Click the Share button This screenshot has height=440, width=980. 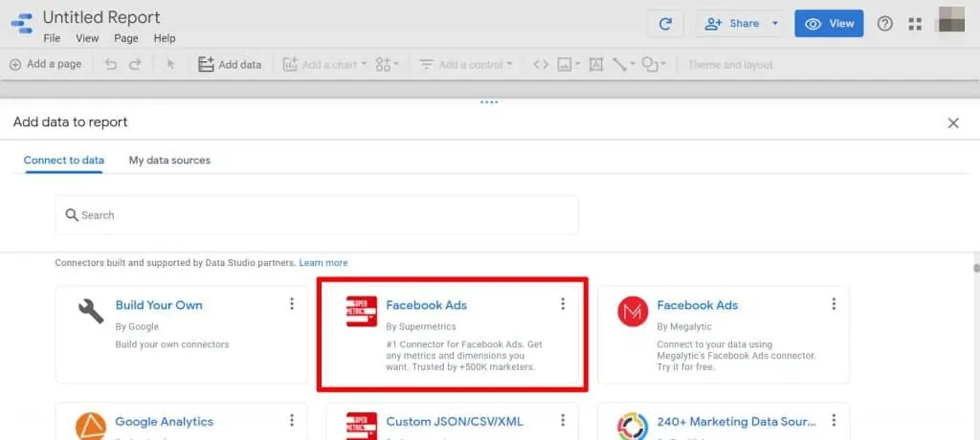(734, 24)
